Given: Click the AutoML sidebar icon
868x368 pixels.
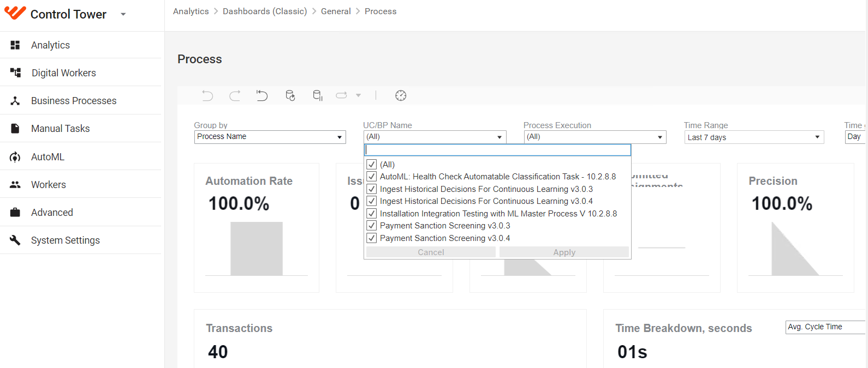Looking at the screenshot, I should [x=15, y=157].
